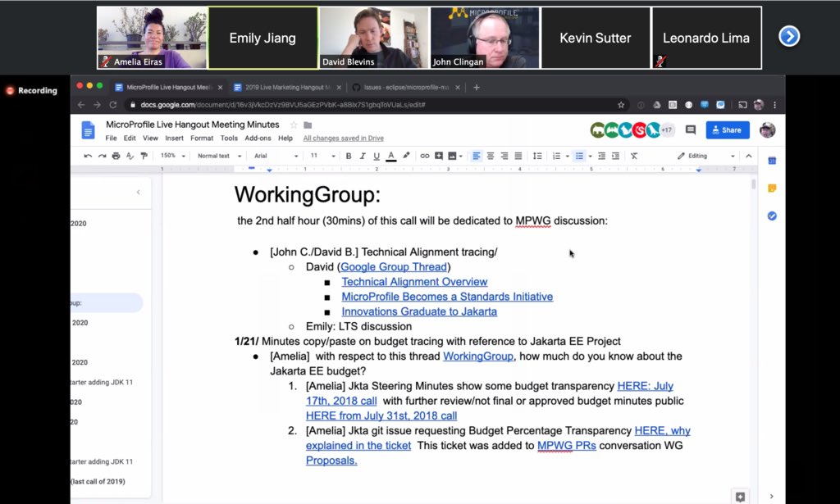840x504 pixels.
Task: Open the Insert menu
Action: [x=174, y=138]
